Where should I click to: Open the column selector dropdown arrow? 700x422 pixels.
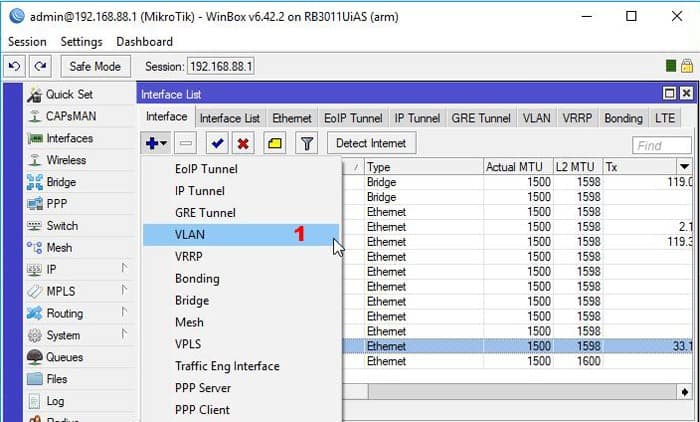684,167
